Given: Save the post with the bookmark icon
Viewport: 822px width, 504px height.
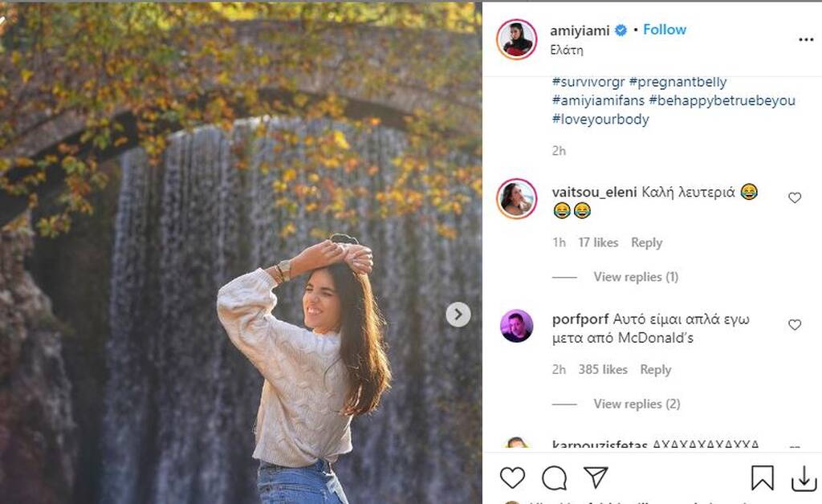Looking at the screenshot, I should pyautogui.click(x=762, y=478).
